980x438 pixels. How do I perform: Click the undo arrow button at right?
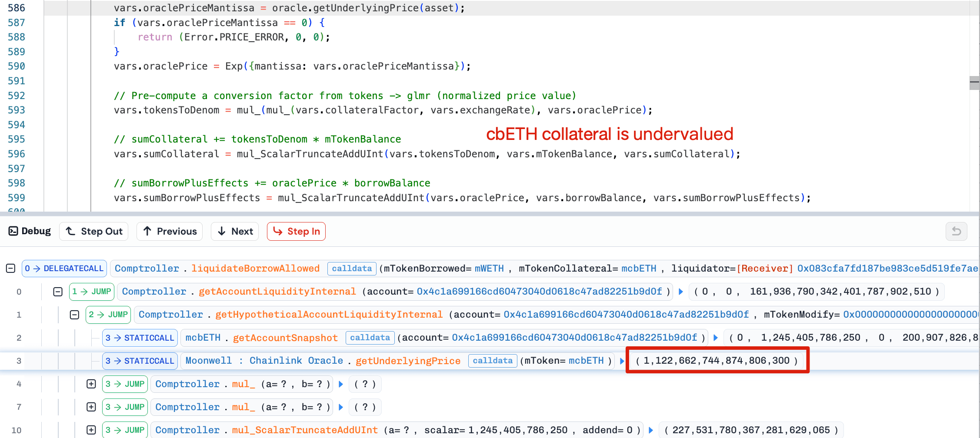tap(956, 231)
